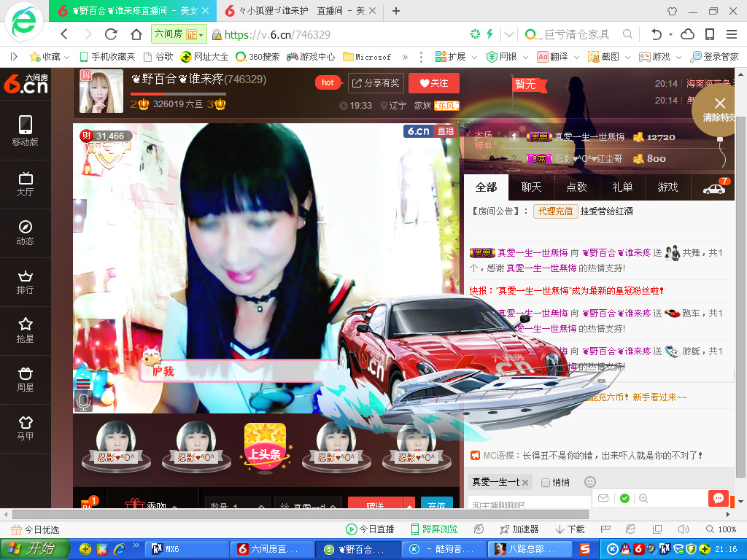Open 八路总部 taskbar item
The width and height of the screenshot is (747, 560).
530,549
